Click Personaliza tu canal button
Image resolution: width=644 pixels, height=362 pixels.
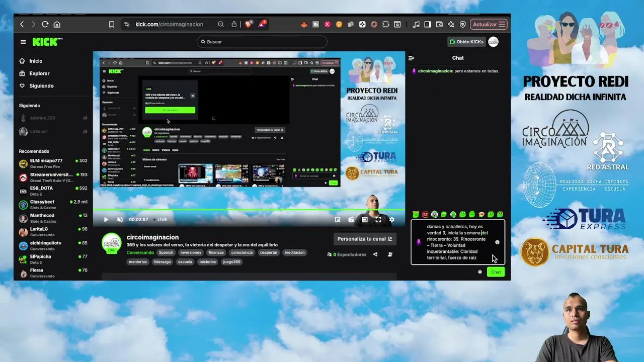[365, 239]
